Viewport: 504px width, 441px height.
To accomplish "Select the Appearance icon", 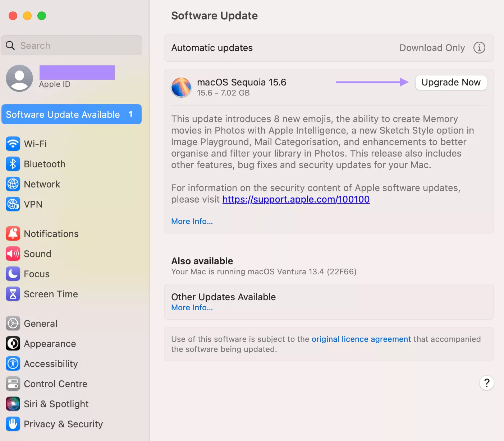I will click(x=13, y=344).
